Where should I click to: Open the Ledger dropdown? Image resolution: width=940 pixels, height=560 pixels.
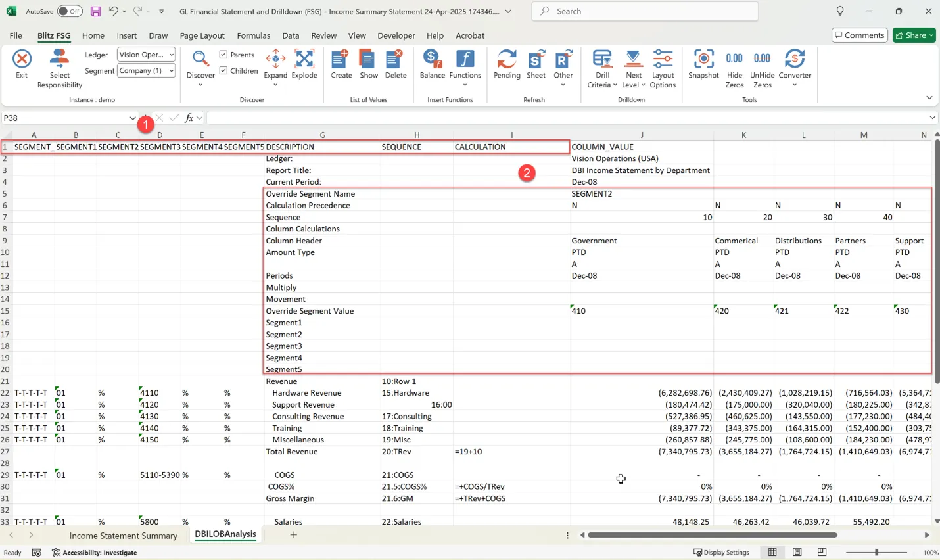146,55
